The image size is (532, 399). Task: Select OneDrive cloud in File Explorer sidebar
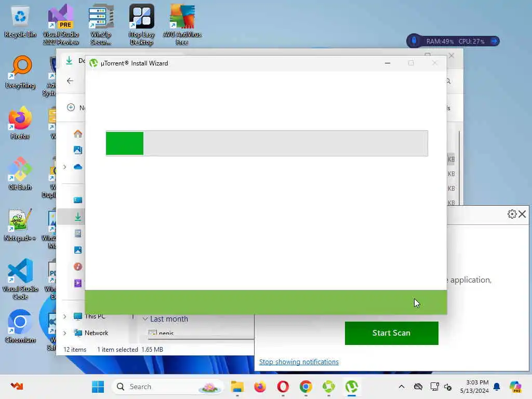pyautogui.click(x=78, y=167)
